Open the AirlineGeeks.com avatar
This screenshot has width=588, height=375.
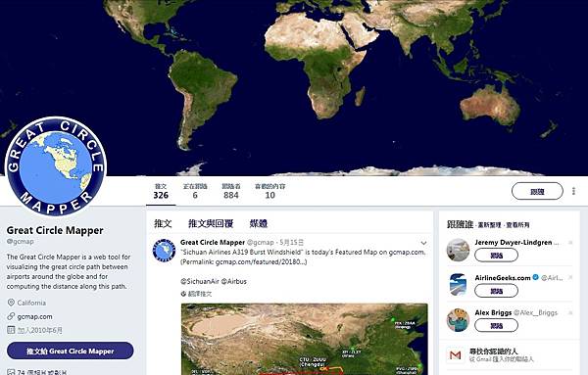458,285
